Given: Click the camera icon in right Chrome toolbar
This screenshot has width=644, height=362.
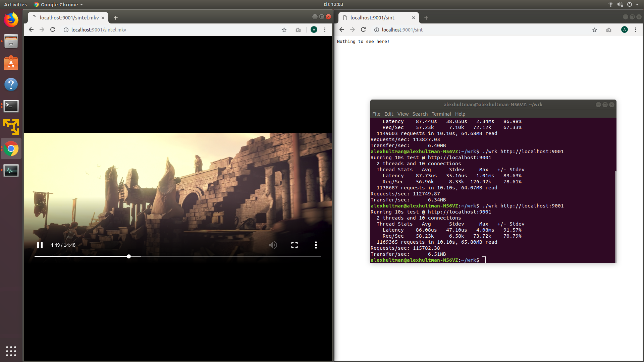Looking at the screenshot, I should [608, 30].
